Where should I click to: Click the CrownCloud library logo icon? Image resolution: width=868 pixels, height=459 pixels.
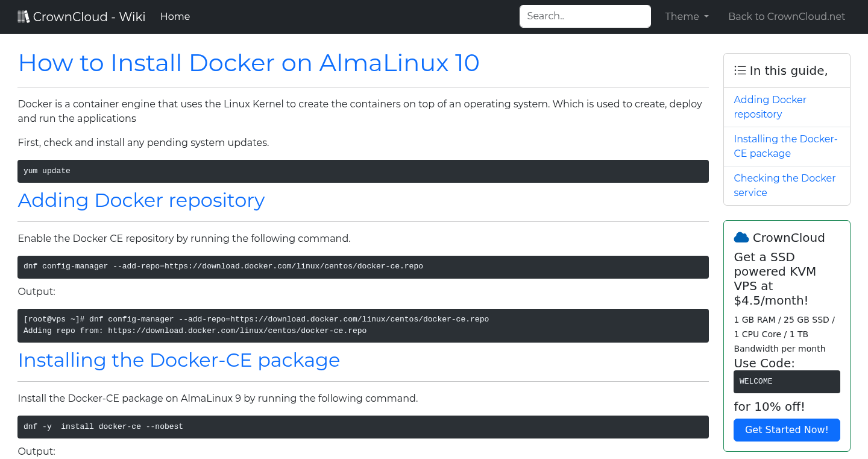(24, 16)
